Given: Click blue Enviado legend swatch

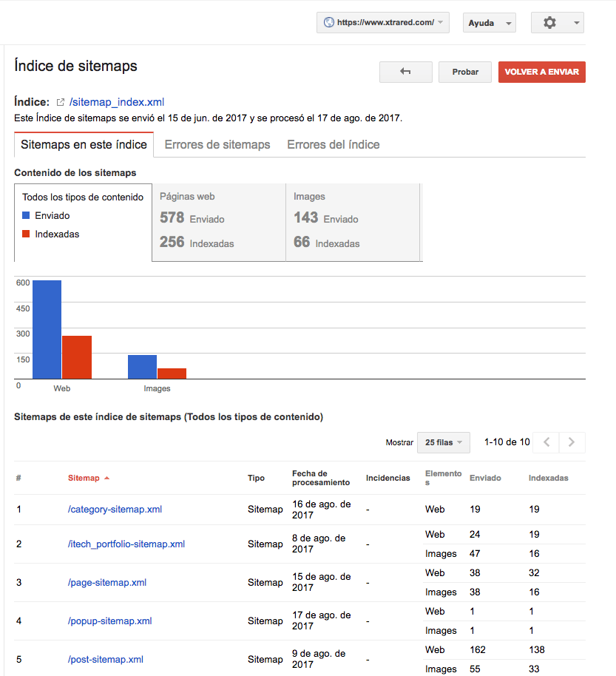Looking at the screenshot, I should [x=26, y=215].
